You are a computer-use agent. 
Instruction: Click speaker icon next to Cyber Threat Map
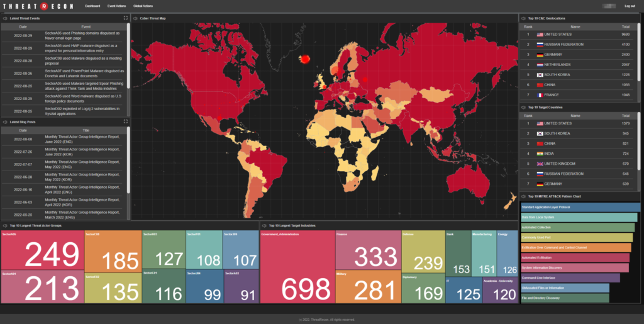click(135, 18)
